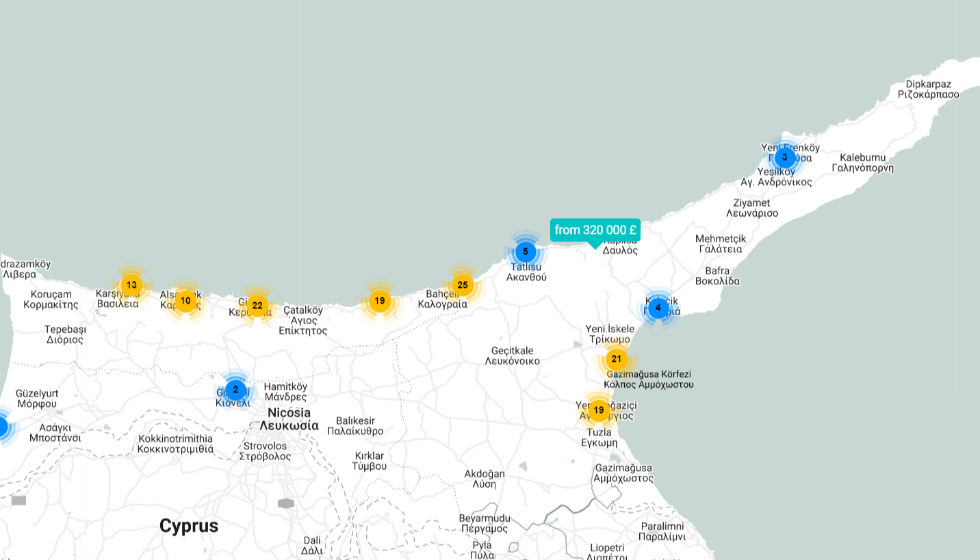
Task: Click the yellow 13 cluster near Karşıyaka
Action: [x=131, y=285]
